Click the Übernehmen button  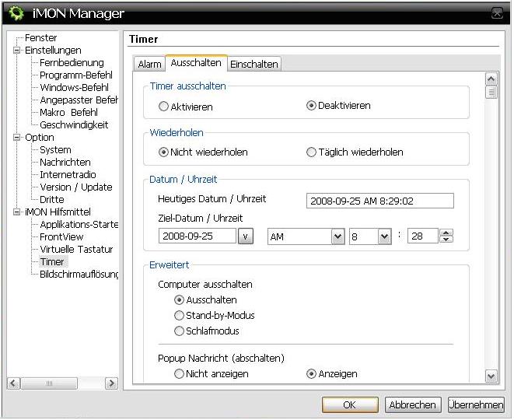point(476,404)
